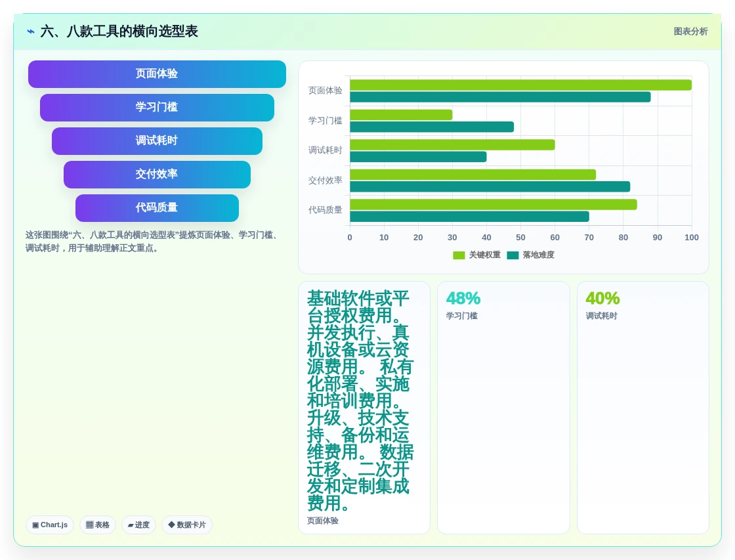This screenshot has width=735, height=560.
Task: Click the 关键权重 legend label
Action: [485, 255]
